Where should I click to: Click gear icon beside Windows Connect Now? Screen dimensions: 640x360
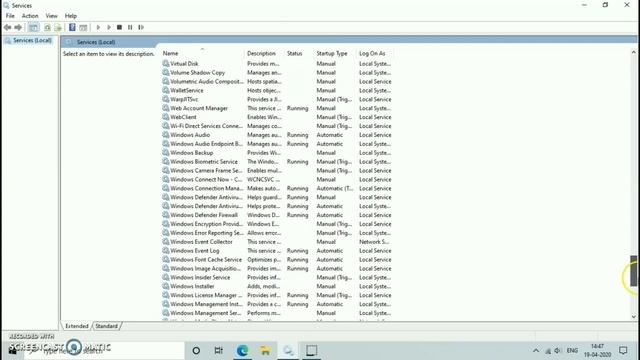tap(165, 179)
